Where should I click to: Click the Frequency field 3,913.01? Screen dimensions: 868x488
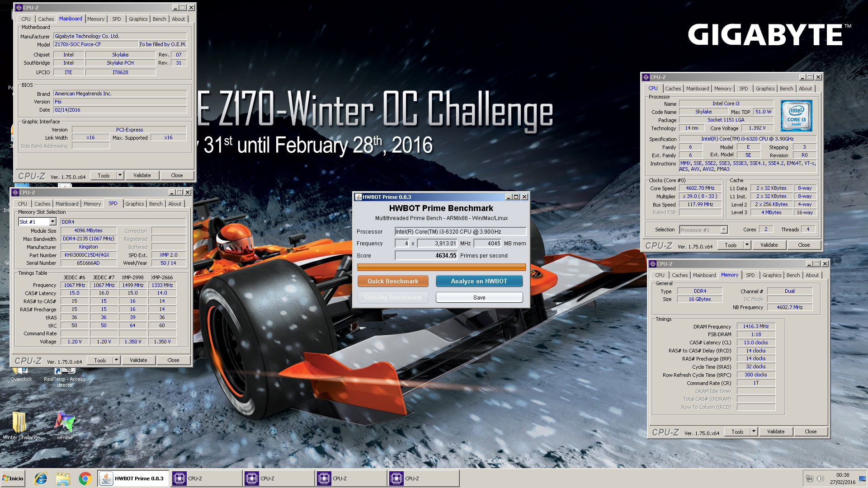437,244
